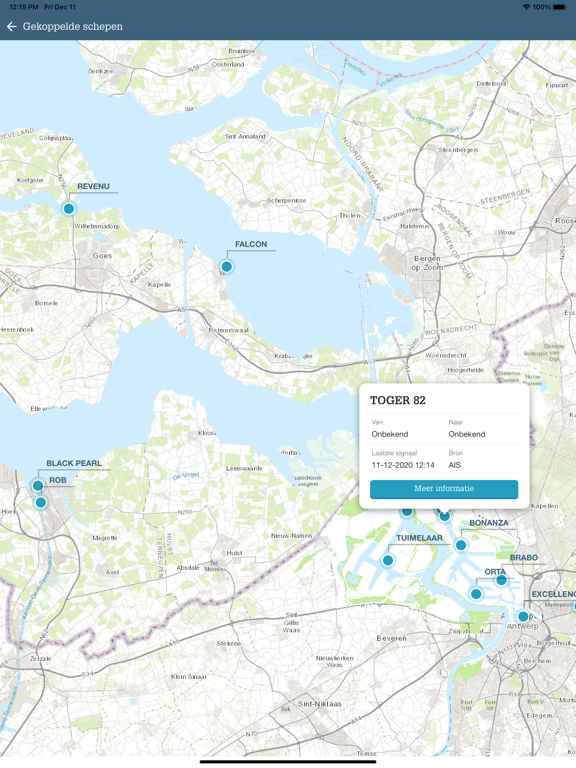Viewport: 576px width, 768px height.
Task: Tap the Goes town name on the map
Action: click(102, 256)
